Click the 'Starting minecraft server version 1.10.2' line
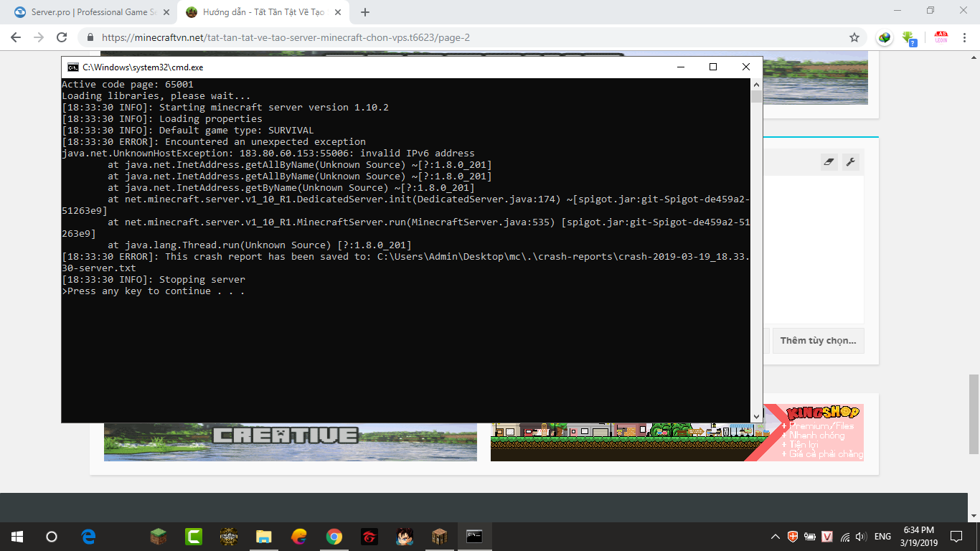Image resolution: width=980 pixels, height=551 pixels. (225, 108)
